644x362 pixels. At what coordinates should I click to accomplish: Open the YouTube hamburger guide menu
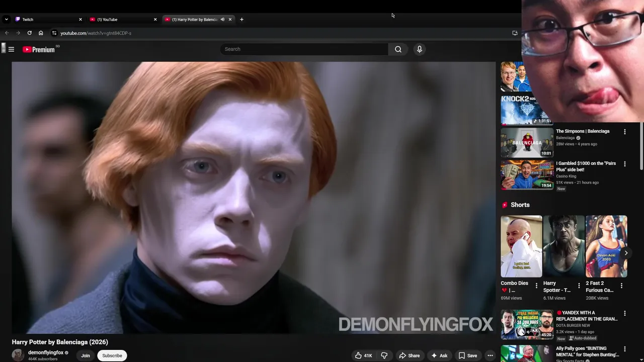pos(11,49)
